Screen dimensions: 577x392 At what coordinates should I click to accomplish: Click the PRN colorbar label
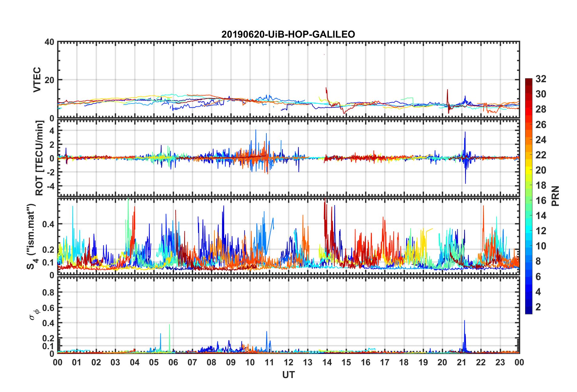point(555,196)
